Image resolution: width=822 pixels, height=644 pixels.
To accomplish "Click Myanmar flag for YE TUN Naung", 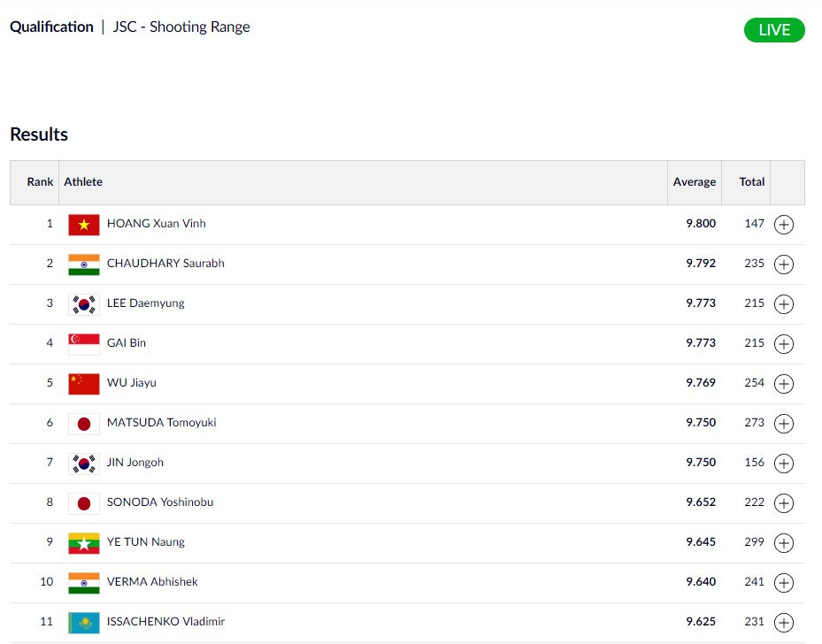I will tap(84, 543).
